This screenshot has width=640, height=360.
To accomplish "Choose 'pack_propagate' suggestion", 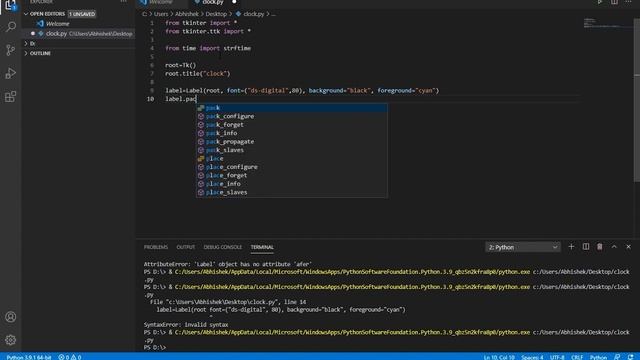I will pos(291,142).
